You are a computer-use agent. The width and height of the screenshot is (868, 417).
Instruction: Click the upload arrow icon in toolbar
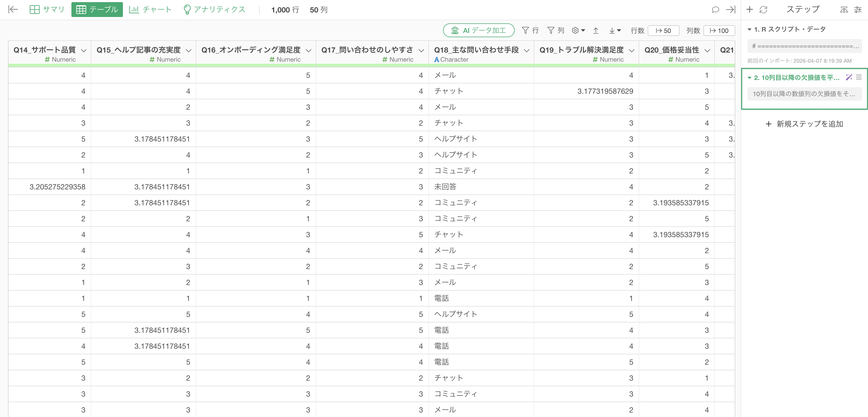595,31
